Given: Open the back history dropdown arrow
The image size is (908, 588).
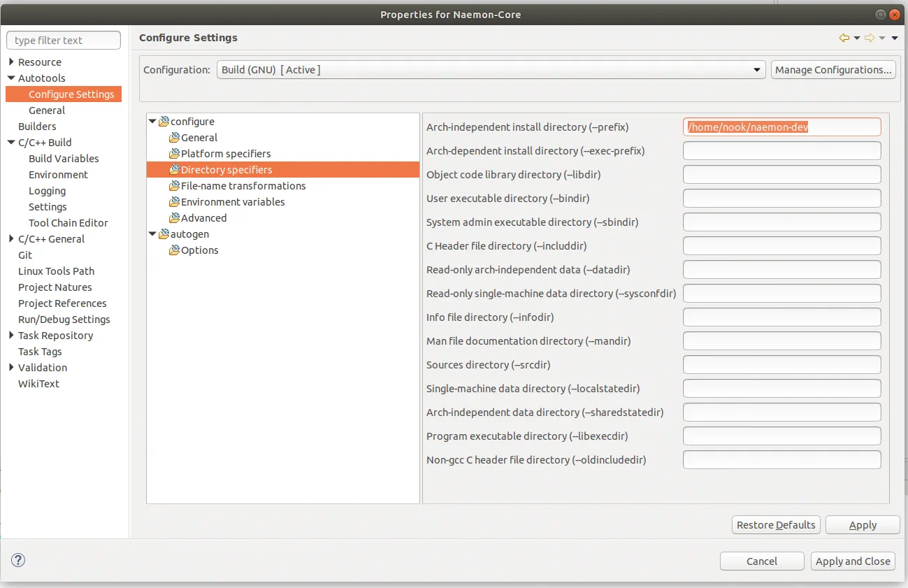Looking at the screenshot, I should coord(857,38).
